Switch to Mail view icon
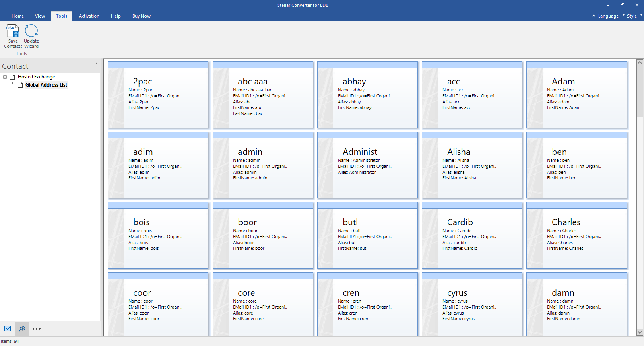Image resolution: width=644 pixels, height=346 pixels. pos(8,329)
